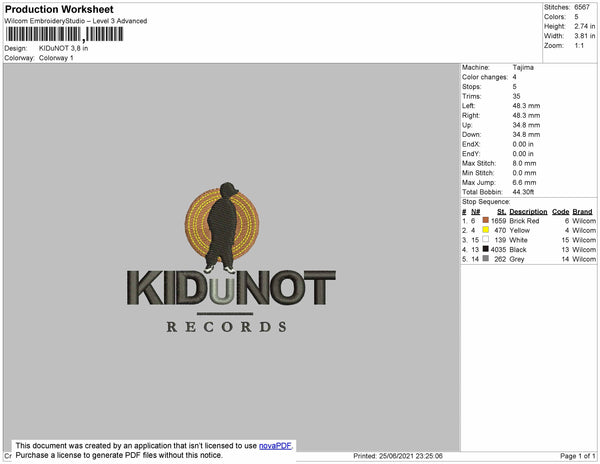600x464 pixels.
Task: Click the 'Colorway 1' value
Action: click(56, 58)
